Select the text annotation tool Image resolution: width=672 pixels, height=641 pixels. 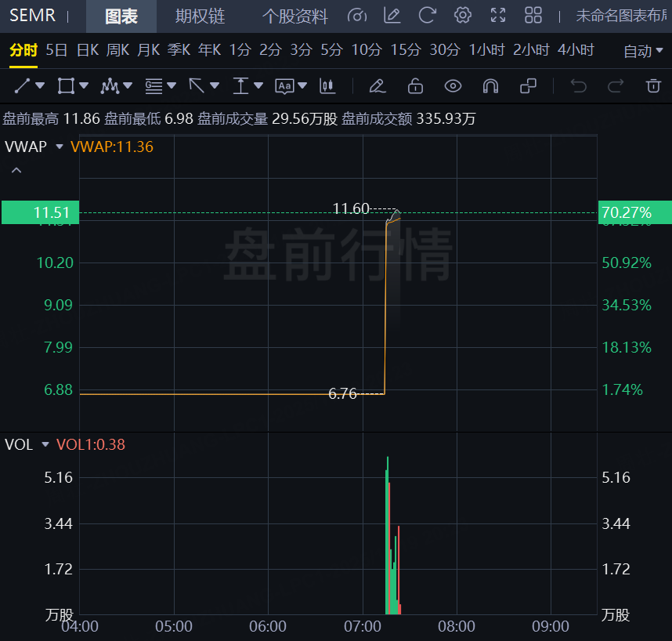pyautogui.click(x=284, y=86)
